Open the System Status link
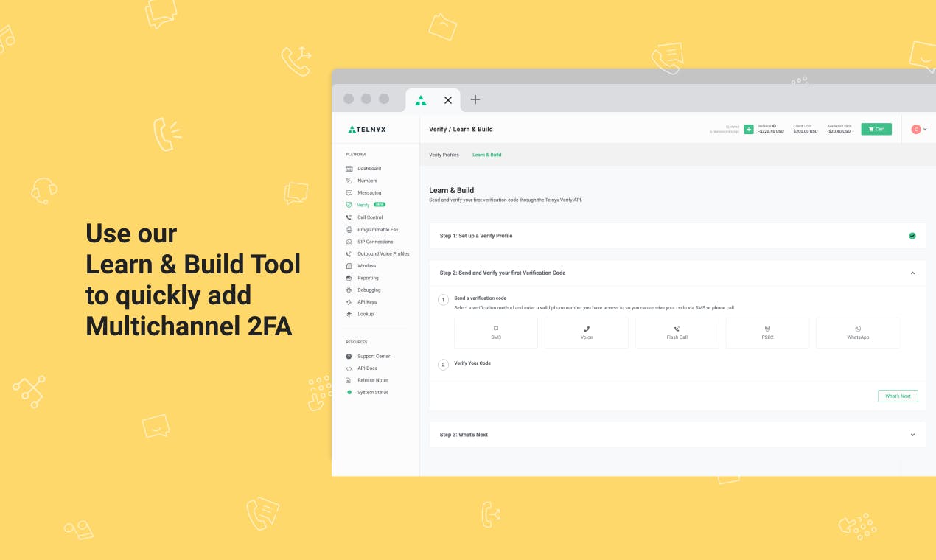This screenshot has width=936, height=560. pyautogui.click(x=373, y=393)
